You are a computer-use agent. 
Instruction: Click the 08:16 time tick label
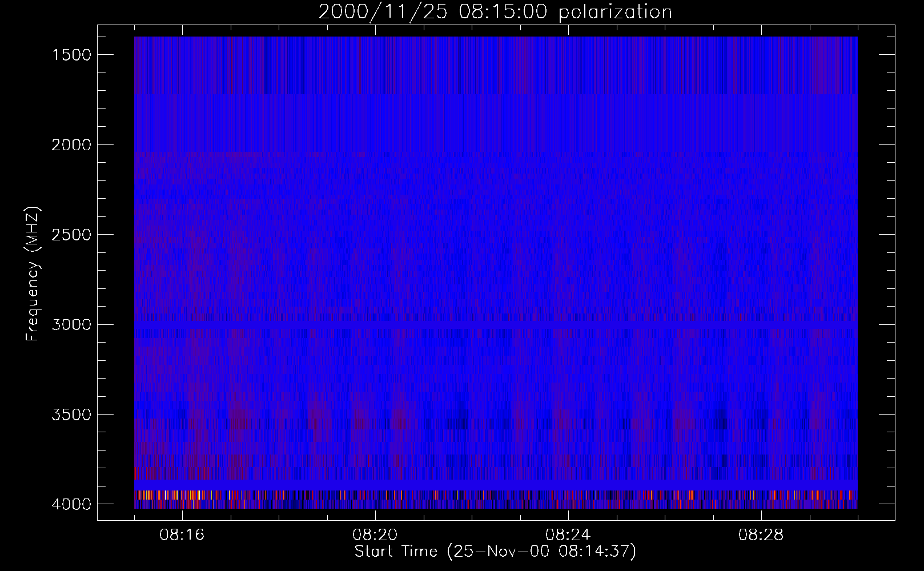coord(182,535)
